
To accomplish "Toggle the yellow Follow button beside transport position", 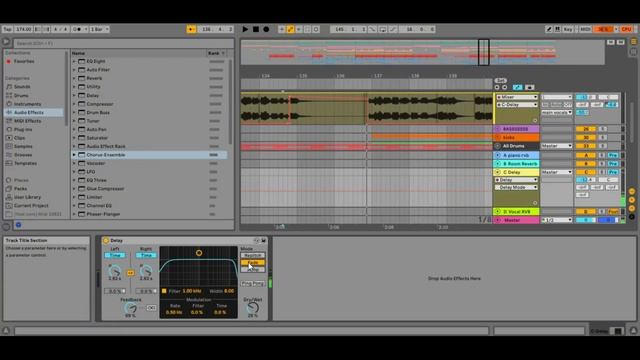I will pyautogui.click(x=191, y=29).
